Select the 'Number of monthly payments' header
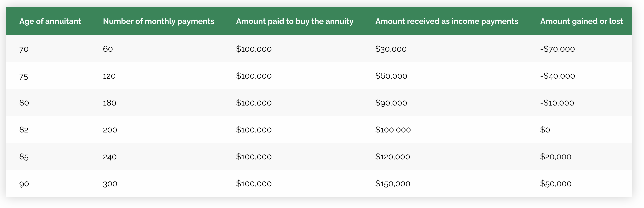The height and width of the screenshot is (208, 644). (159, 21)
